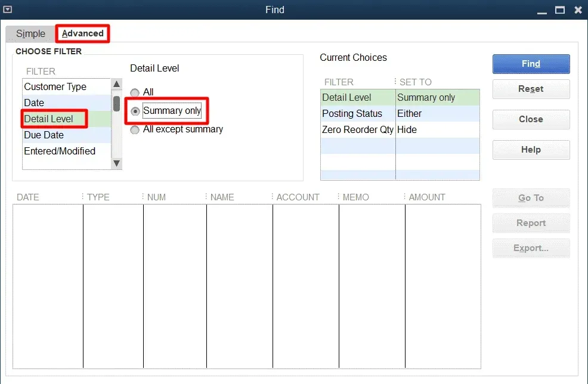This screenshot has height=384, width=588.
Task: Select the All detail level option
Action: (x=135, y=92)
